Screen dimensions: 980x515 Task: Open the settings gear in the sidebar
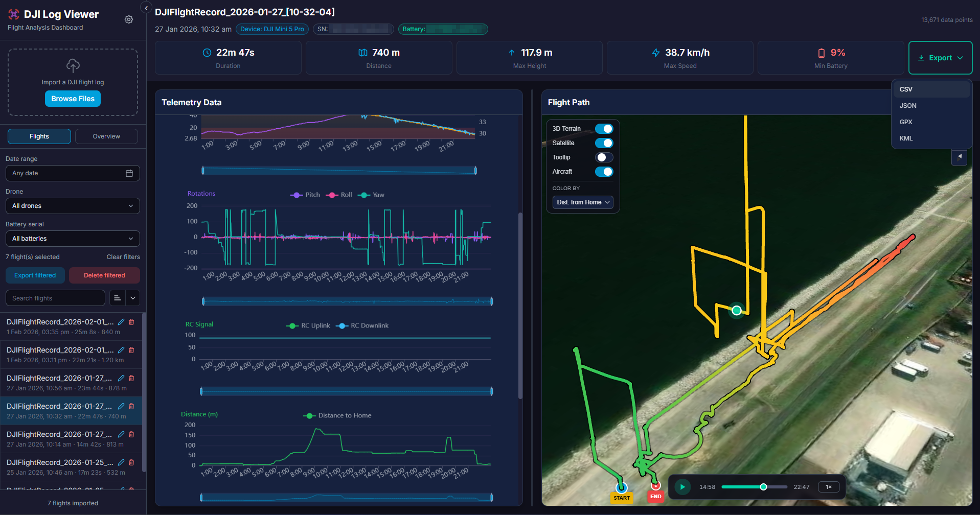[128, 19]
